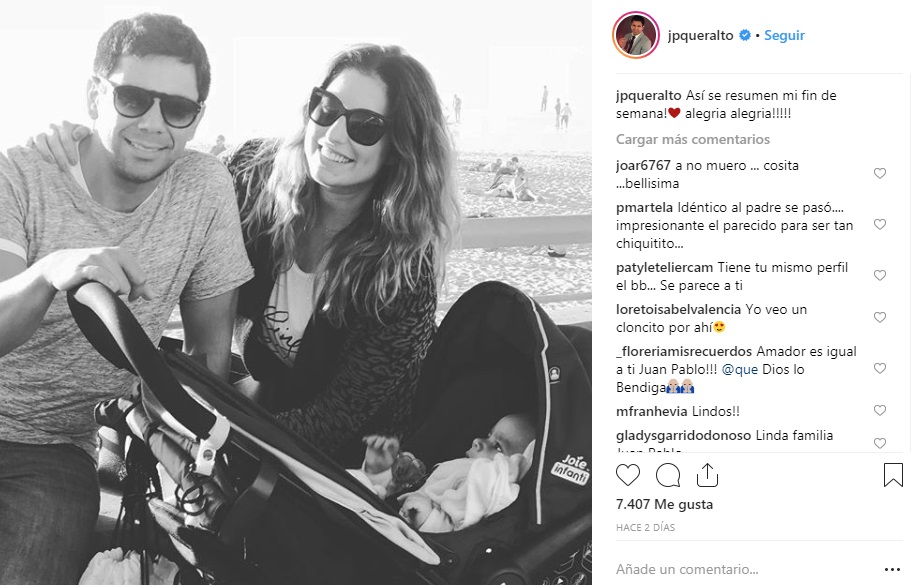The image size is (911, 585).
Task: Like mfranhevia's Lindos!! comment
Action: [880, 410]
